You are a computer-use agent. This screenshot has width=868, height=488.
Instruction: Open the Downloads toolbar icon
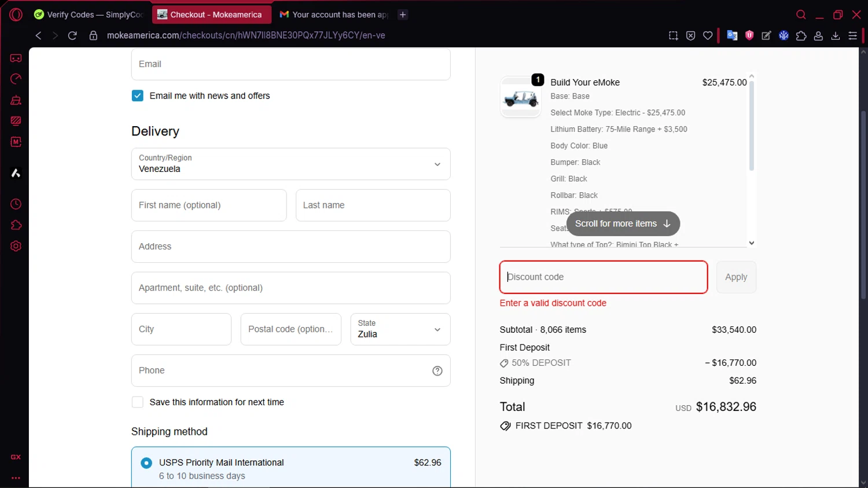(x=836, y=35)
